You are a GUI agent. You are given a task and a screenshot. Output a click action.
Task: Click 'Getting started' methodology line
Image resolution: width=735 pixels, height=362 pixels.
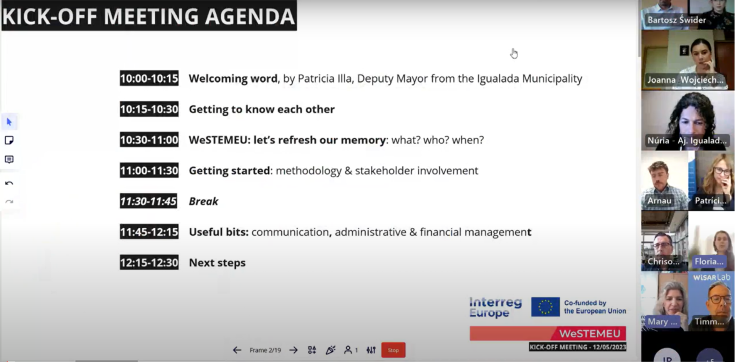coord(333,171)
